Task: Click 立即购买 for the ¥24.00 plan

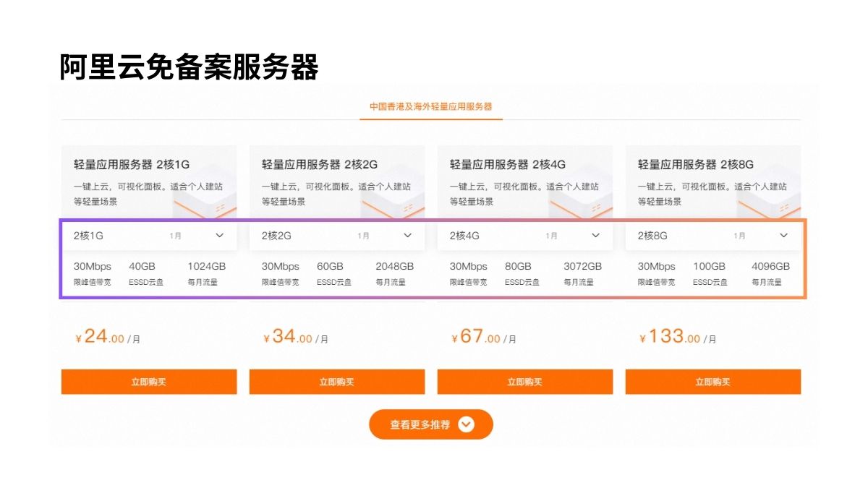Action: (x=149, y=382)
